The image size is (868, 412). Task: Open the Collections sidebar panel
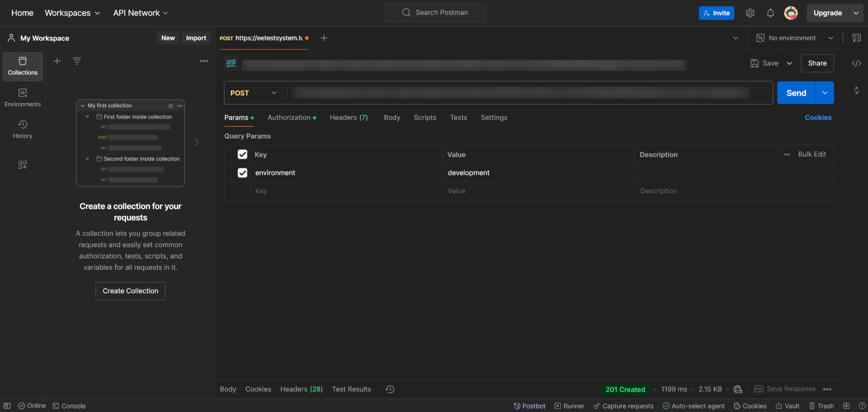23,66
